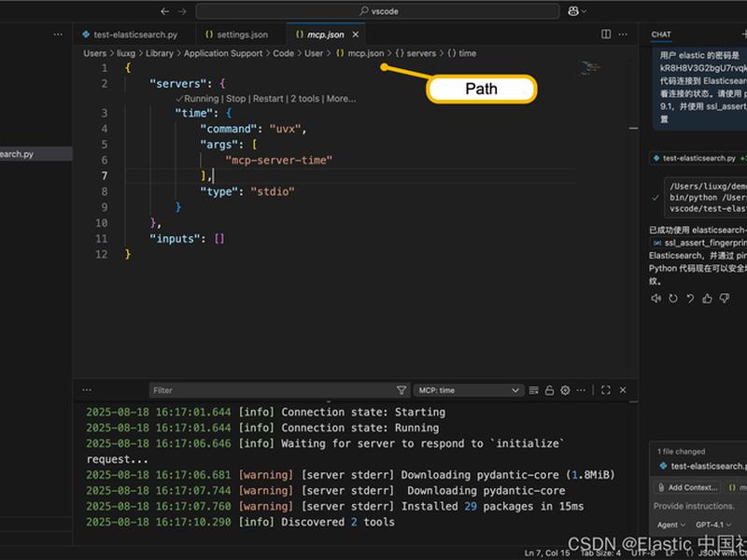Open the Agent mode dropdown
This screenshot has height=560, width=747.
670,525
